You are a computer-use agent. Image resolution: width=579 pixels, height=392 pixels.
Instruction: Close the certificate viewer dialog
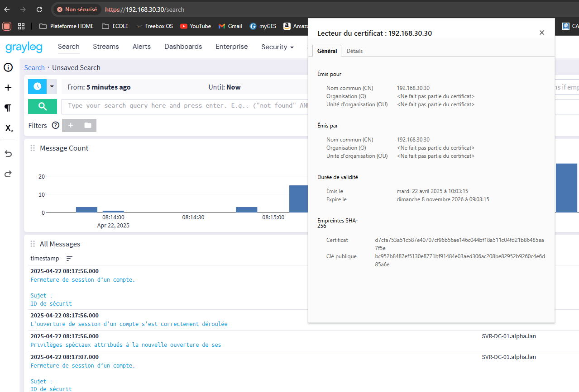542,33
